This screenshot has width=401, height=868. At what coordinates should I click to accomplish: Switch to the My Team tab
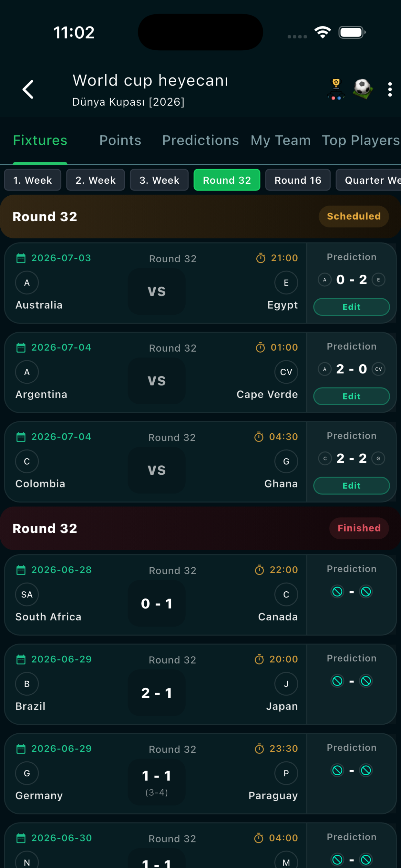[x=281, y=140]
